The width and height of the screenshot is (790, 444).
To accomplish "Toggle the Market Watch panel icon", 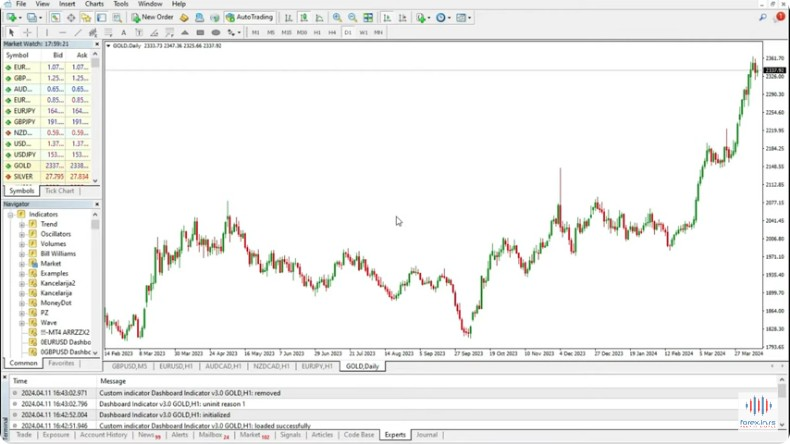I will pos(55,18).
